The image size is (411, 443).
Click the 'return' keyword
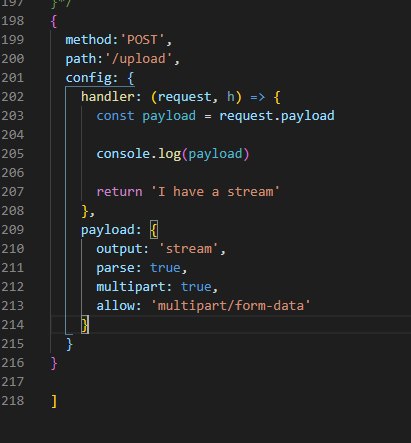(x=119, y=192)
